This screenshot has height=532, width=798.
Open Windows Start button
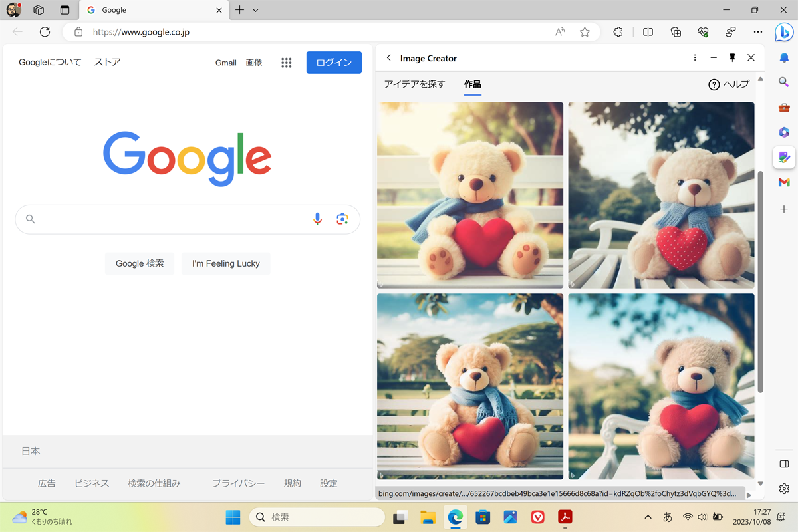233,517
